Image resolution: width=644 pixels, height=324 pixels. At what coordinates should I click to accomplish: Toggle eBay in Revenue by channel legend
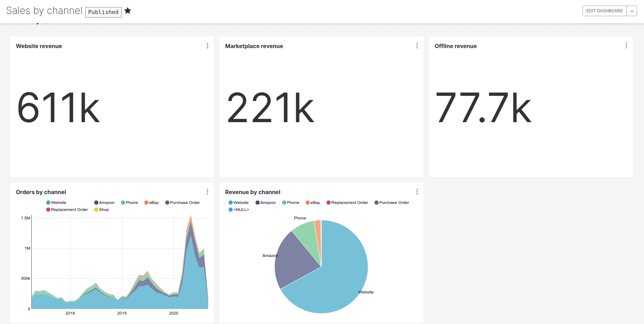tap(313, 203)
